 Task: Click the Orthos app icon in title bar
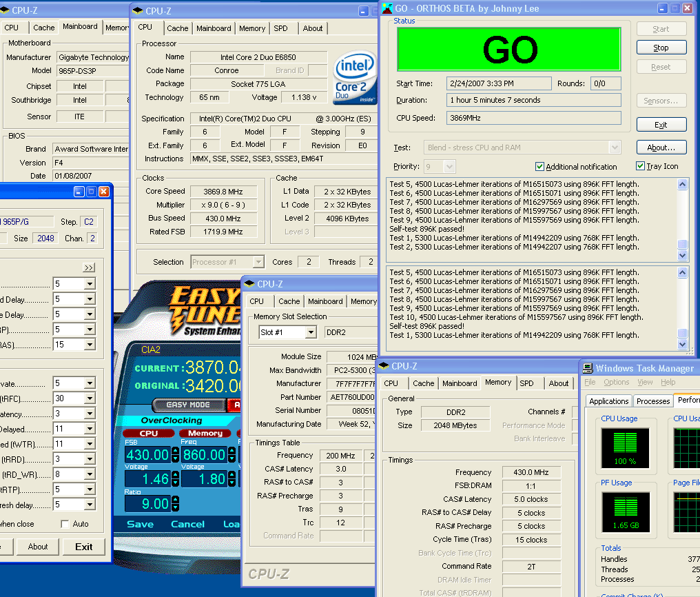click(387, 8)
